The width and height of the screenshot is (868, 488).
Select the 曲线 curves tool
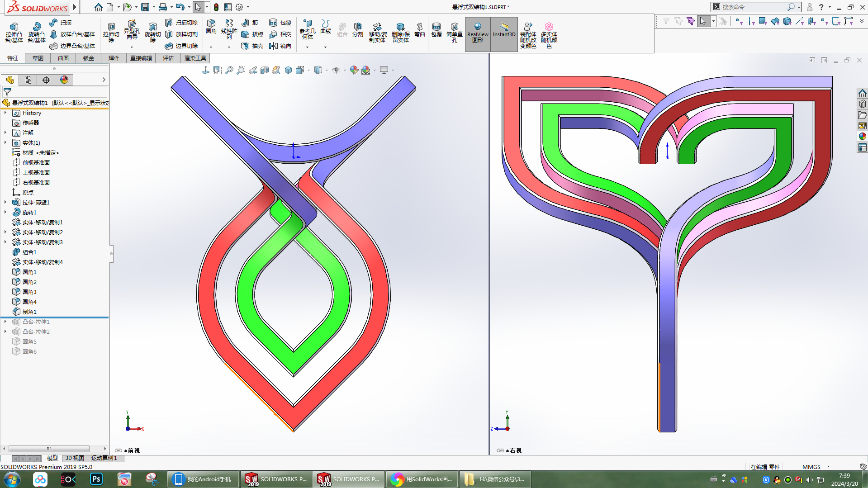tap(326, 27)
